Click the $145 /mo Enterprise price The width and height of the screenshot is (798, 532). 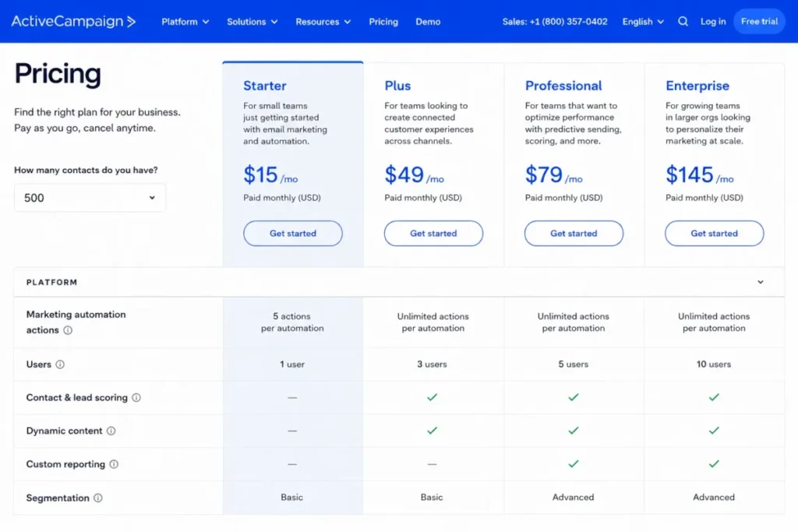pyautogui.click(x=699, y=175)
